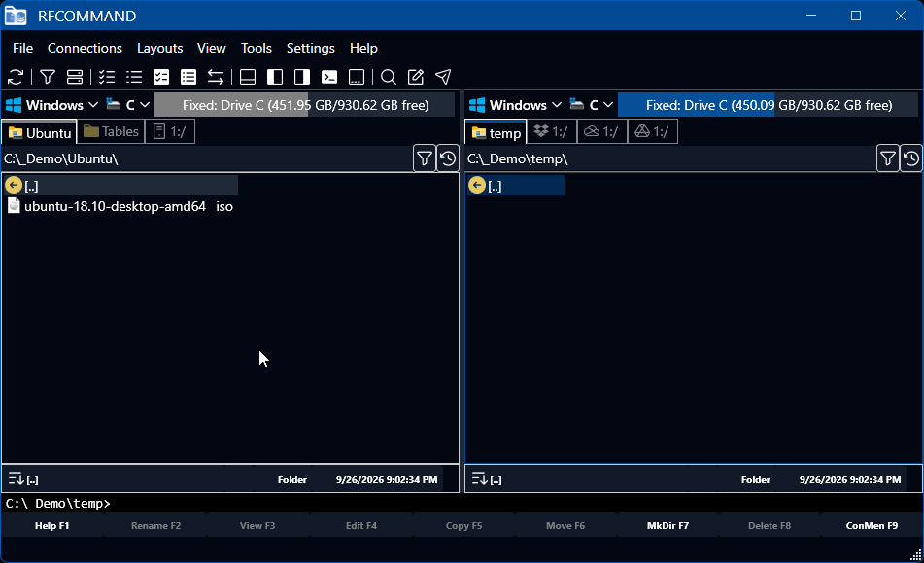Image resolution: width=924 pixels, height=563 pixels.
Task: Open the left panel Windows source dropdown
Action: click(51, 105)
